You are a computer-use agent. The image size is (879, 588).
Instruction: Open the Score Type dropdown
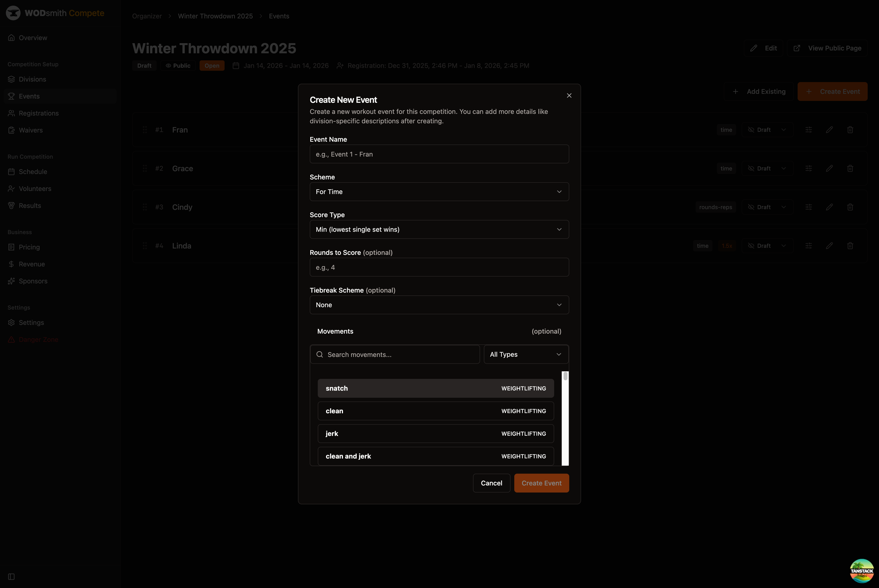(x=439, y=229)
